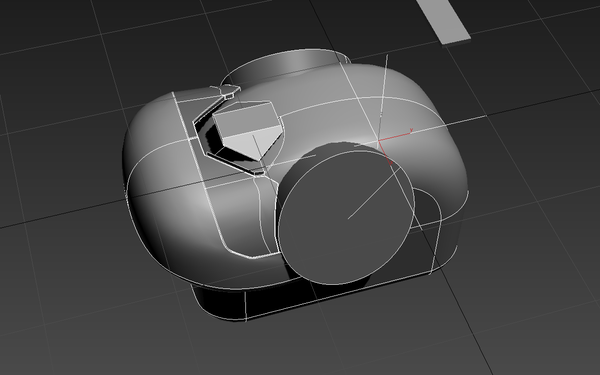Click the center of the front cylinder disc
Viewport: 600px width, 375px height.
[x=347, y=219]
